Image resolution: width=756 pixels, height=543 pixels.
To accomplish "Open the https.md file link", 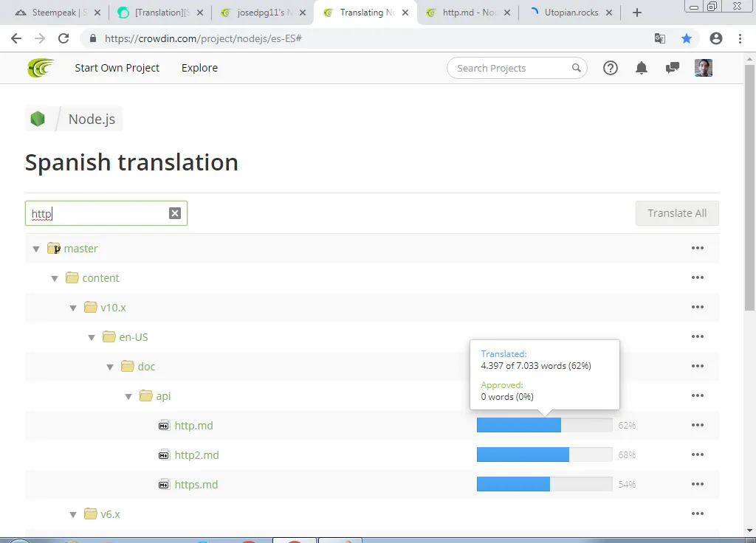I will (196, 484).
